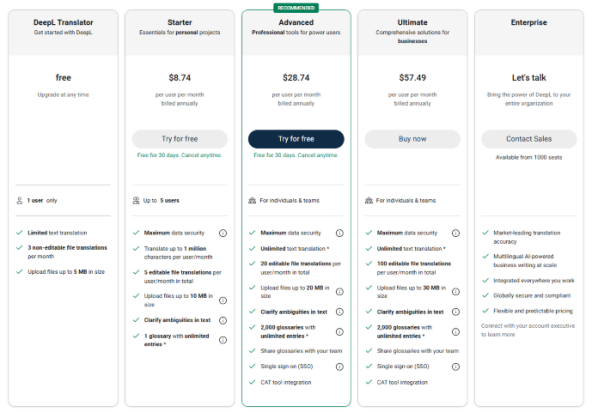Open info icon for Starter 10 MB upload

pyautogui.click(x=223, y=301)
